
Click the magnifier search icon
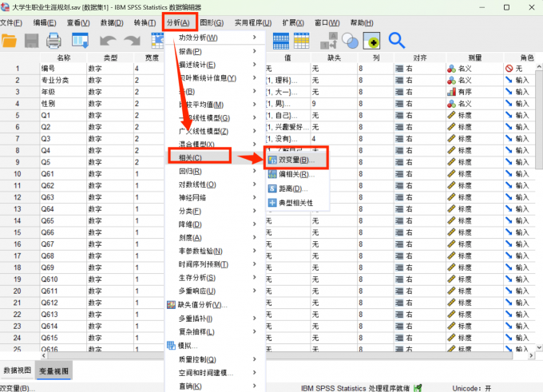(x=397, y=41)
